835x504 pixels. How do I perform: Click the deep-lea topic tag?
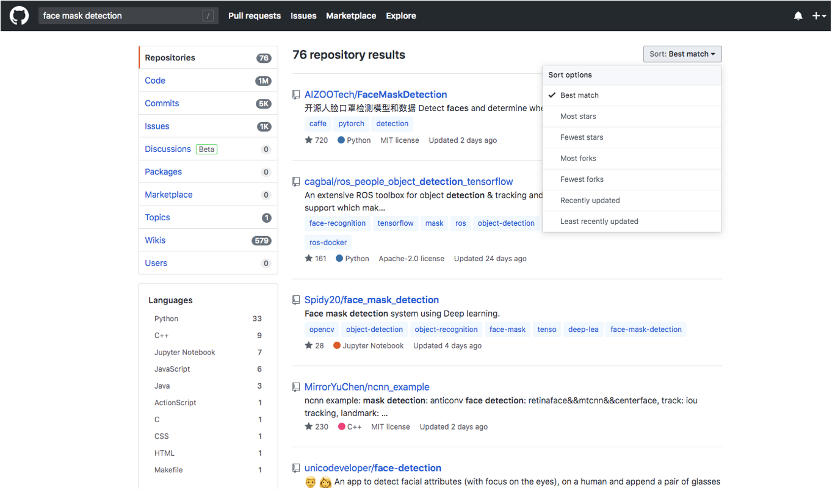584,329
